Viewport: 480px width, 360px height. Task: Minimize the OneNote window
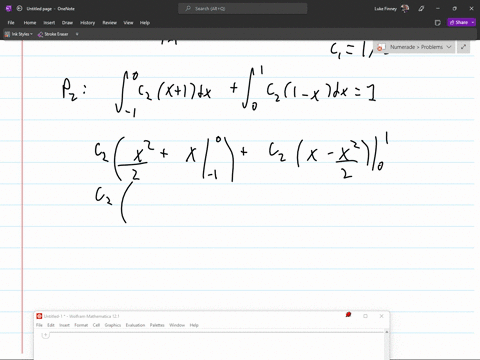tap(438, 9)
